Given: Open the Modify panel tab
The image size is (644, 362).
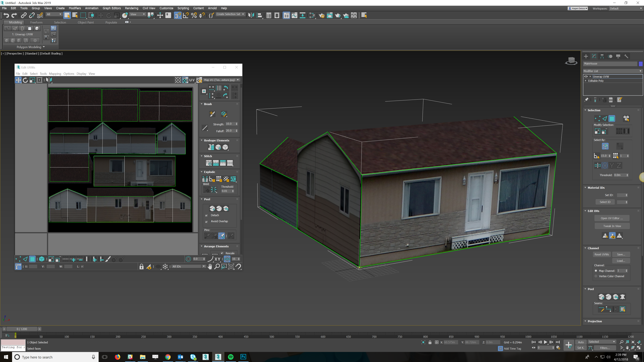Looking at the screenshot, I should (594, 56).
